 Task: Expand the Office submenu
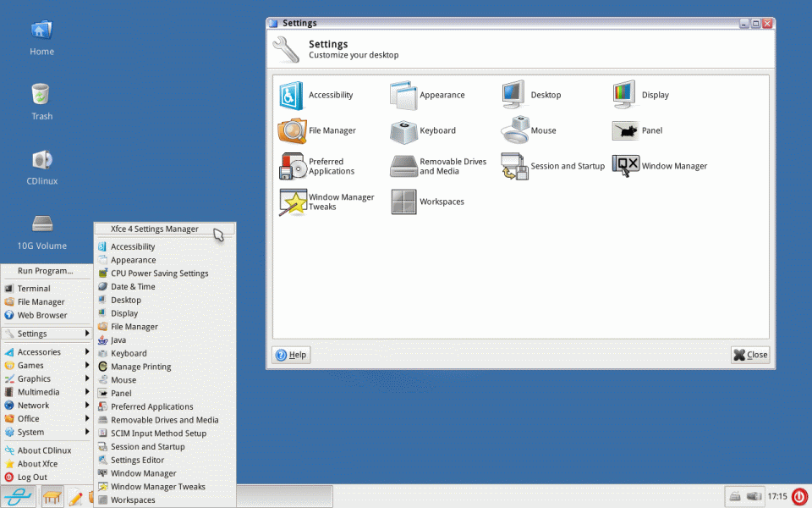(47, 419)
